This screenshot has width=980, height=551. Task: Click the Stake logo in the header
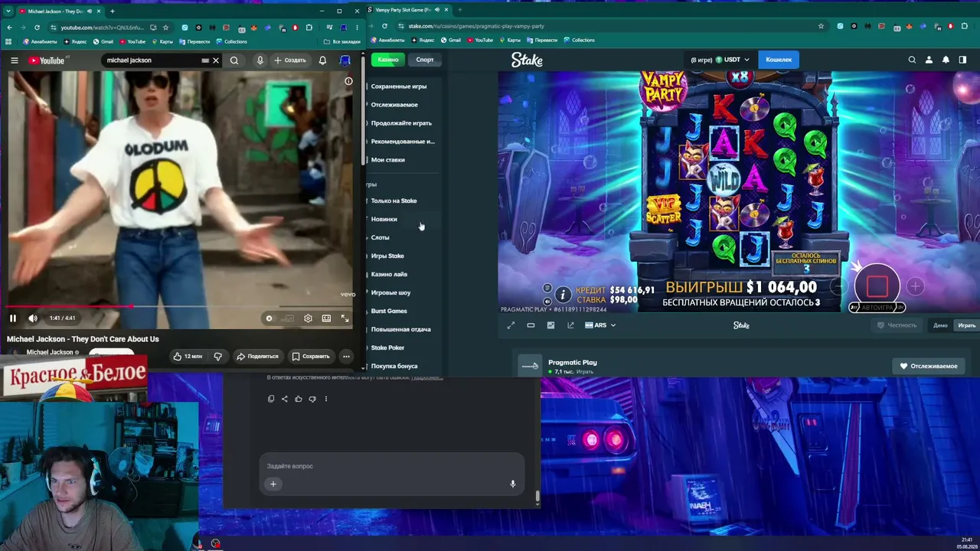527,60
